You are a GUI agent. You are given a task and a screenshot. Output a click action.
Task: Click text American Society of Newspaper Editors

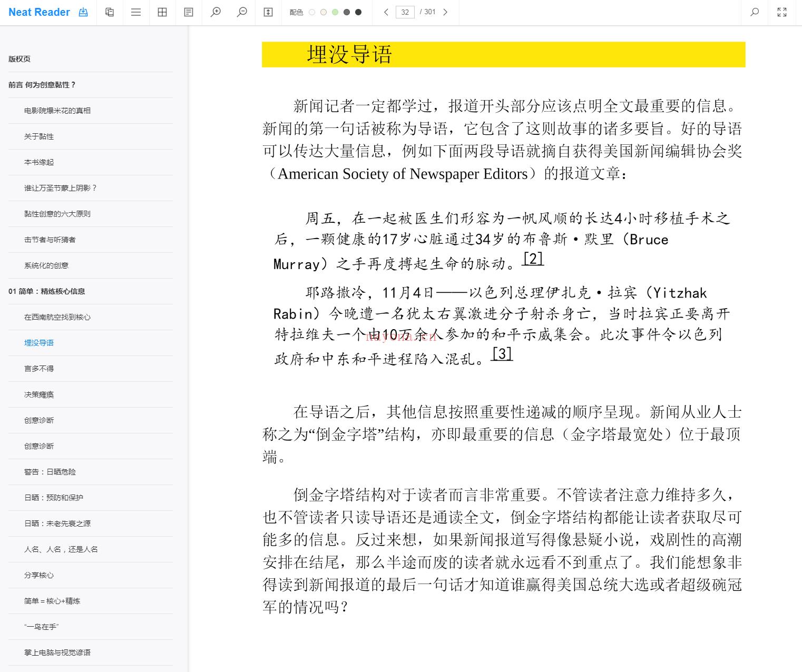pyautogui.click(x=403, y=174)
